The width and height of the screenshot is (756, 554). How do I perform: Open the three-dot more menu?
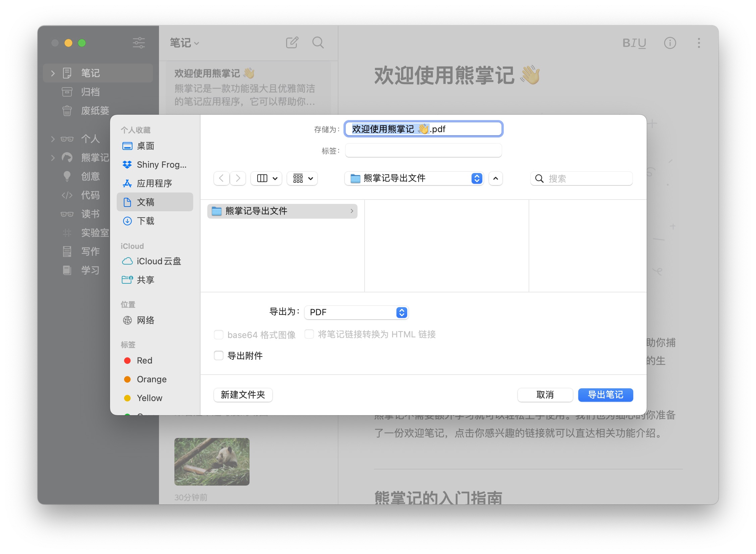pyautogui.click(x=699, y=43)
